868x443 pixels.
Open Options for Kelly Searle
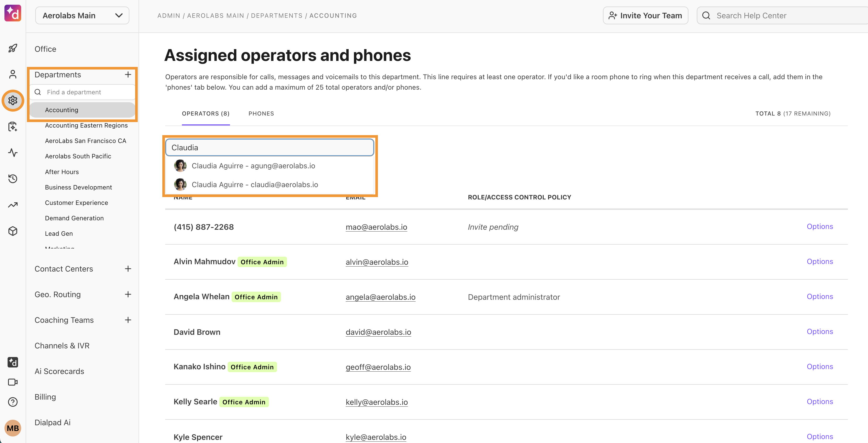[x=819, y=401]
